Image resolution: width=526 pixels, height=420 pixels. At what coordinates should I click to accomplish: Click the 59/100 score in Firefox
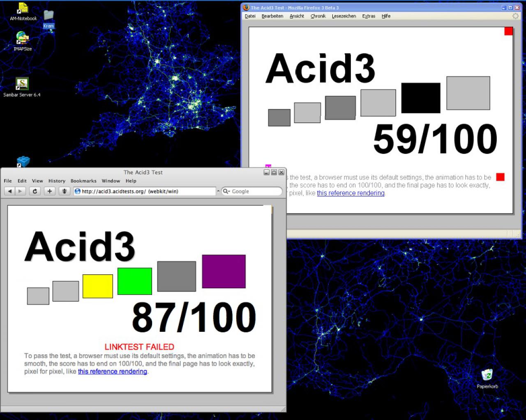435,139
